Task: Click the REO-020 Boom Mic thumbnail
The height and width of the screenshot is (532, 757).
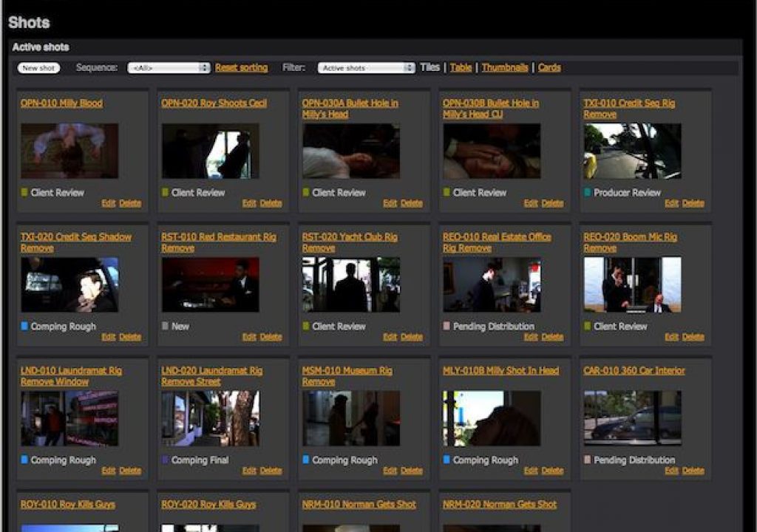Action: point(633,284)
